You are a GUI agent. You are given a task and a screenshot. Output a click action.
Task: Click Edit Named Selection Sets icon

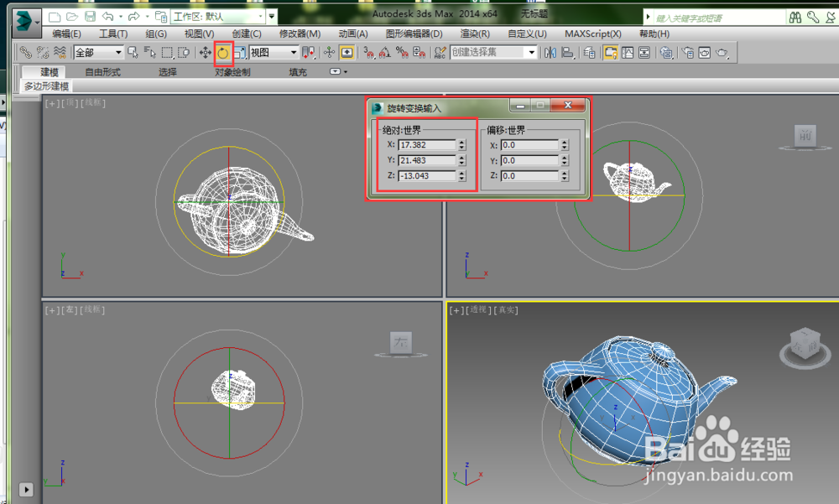[x=440, y=53]
